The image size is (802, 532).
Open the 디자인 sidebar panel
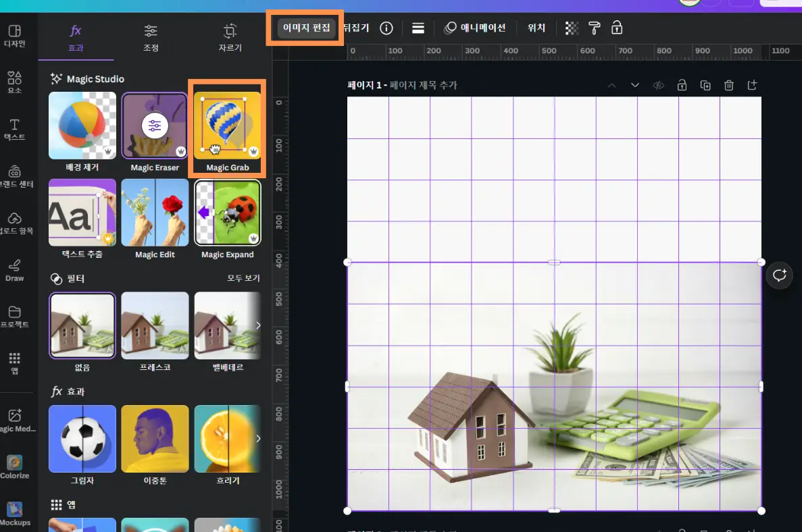(14, 36)
